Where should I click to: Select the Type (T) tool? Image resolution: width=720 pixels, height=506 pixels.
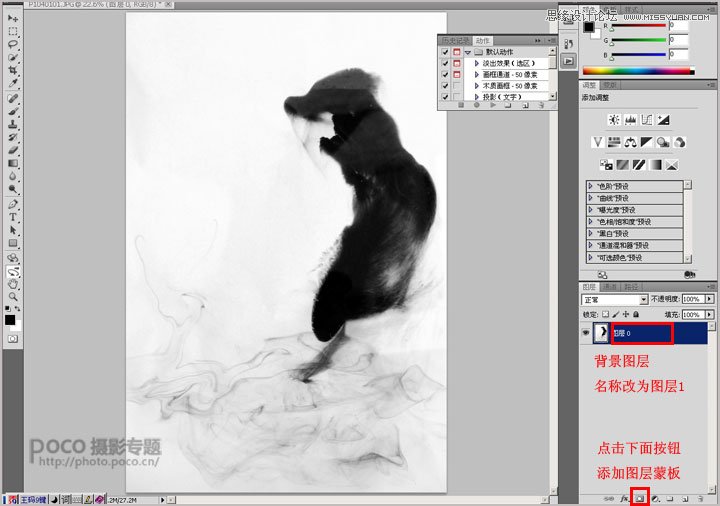click(x=13, y=216)
